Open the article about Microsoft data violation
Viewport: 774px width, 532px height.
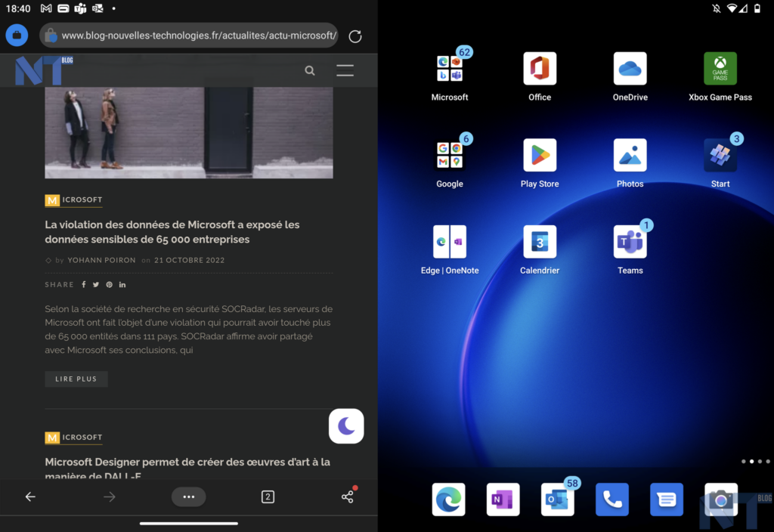click(x=172, y=232)
